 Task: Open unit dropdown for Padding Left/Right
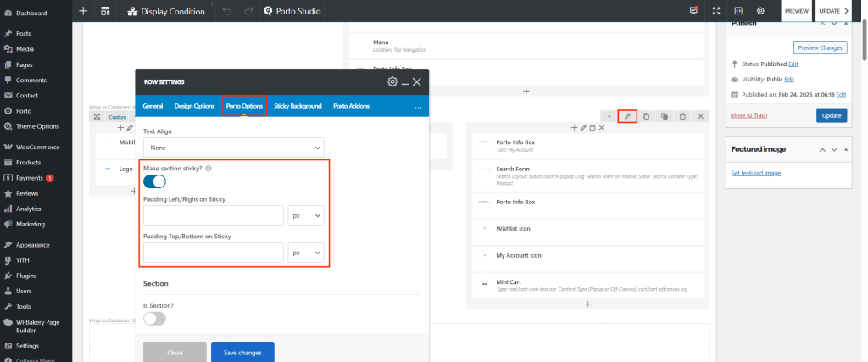306,215
